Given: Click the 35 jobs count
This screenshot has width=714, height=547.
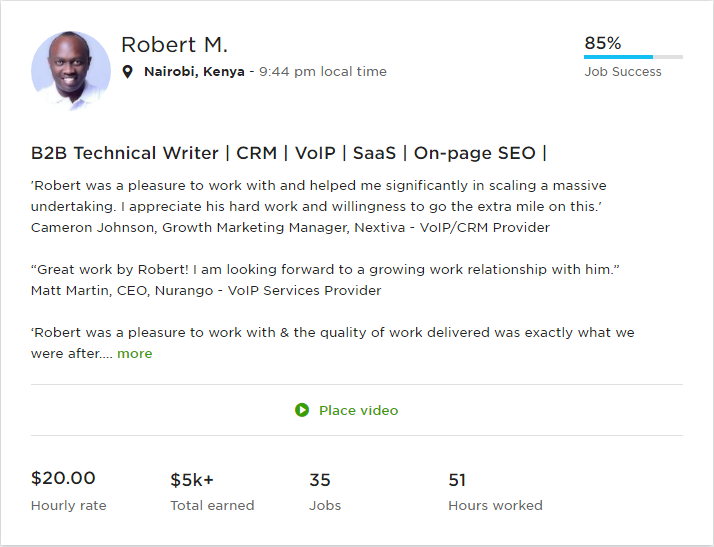Looking at the screenshot, I should (320, 480).
